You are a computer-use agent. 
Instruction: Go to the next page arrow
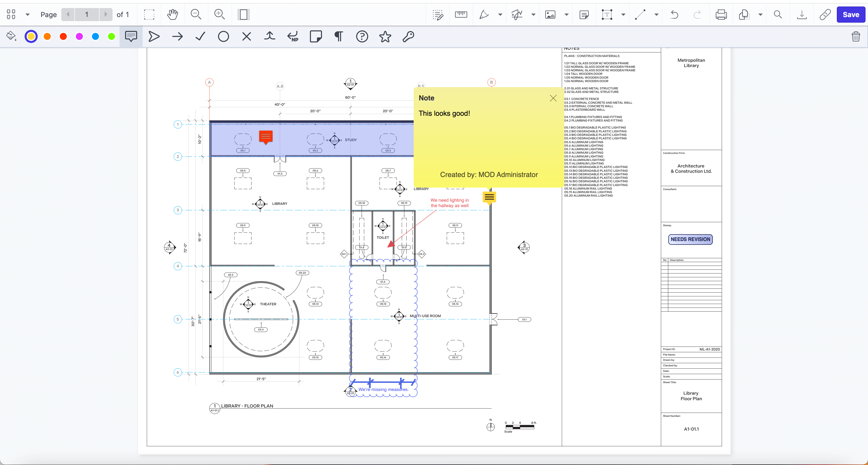coord(105,15)
